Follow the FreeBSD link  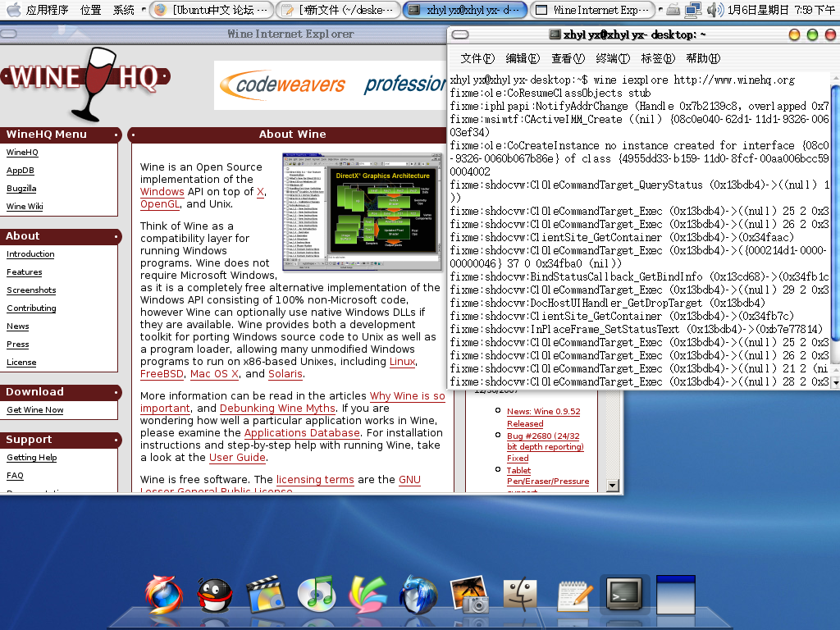click(x=162, y=374)
